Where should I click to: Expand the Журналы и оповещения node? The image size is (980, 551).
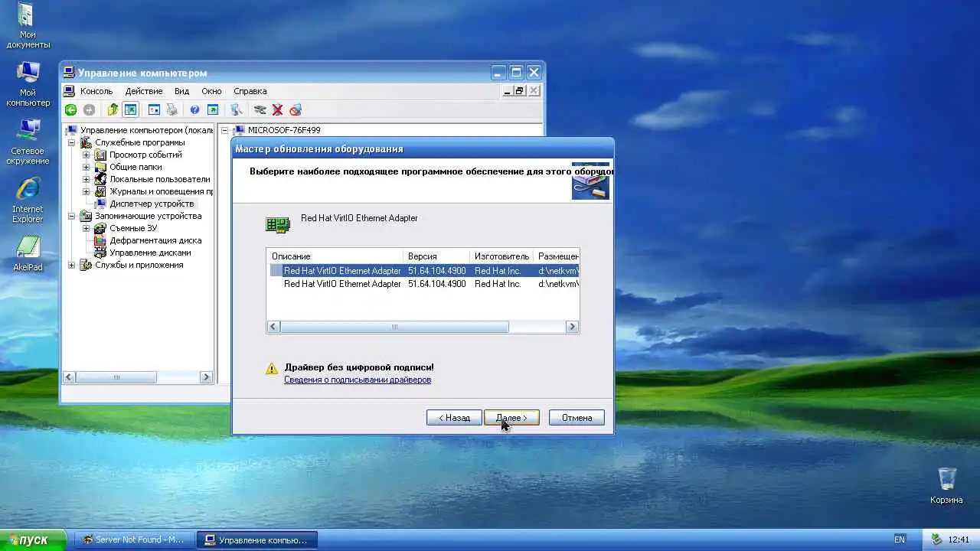pos(87,191)
